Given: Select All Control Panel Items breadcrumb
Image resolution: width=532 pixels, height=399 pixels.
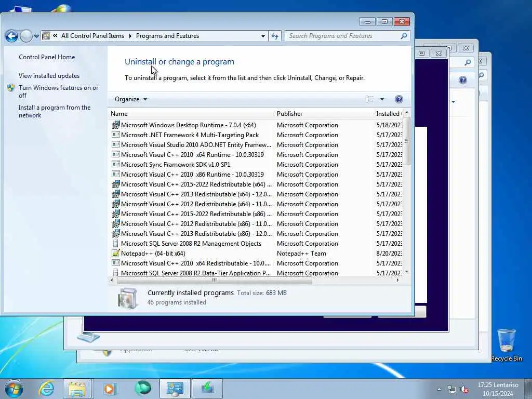Looking at the screenshot, I should coord(92,36).
